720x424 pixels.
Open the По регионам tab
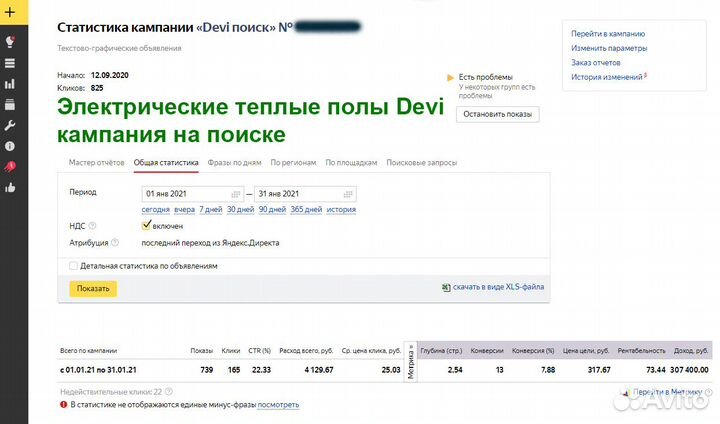tap(293, 163)
